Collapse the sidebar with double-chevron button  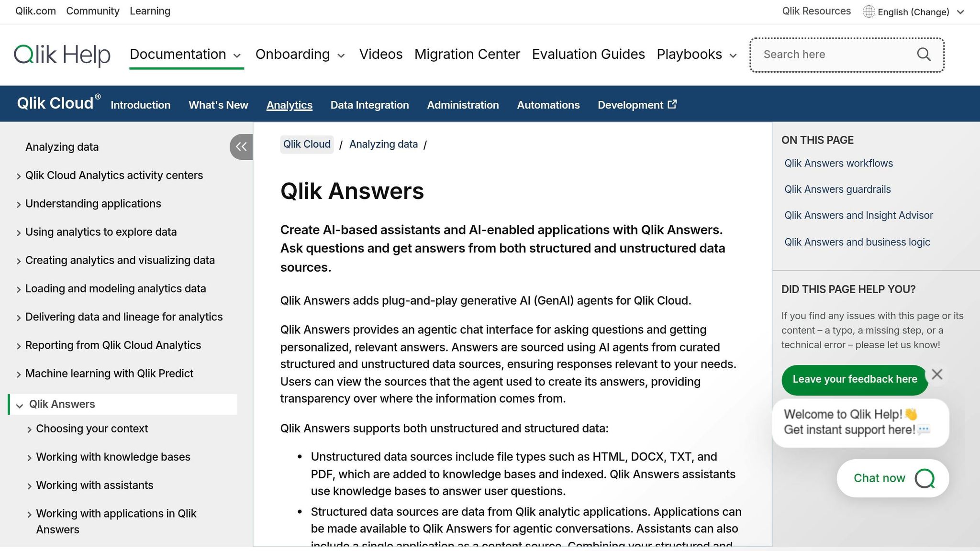coord(241,147)
